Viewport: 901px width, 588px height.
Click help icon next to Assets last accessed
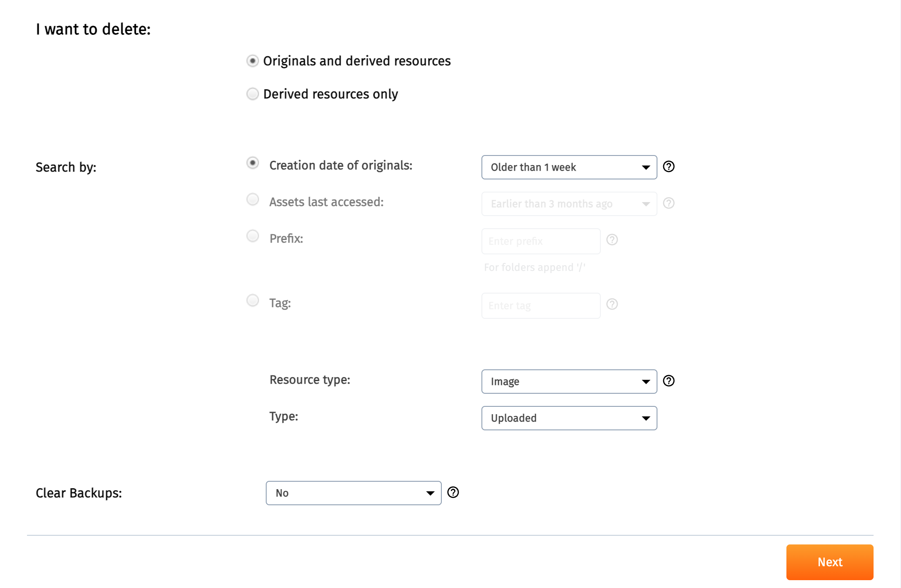pos(668,203)
